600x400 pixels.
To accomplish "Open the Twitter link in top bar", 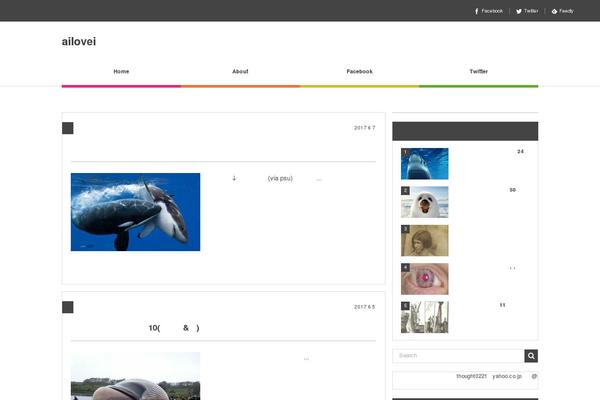I will click(x=527, y=11).
